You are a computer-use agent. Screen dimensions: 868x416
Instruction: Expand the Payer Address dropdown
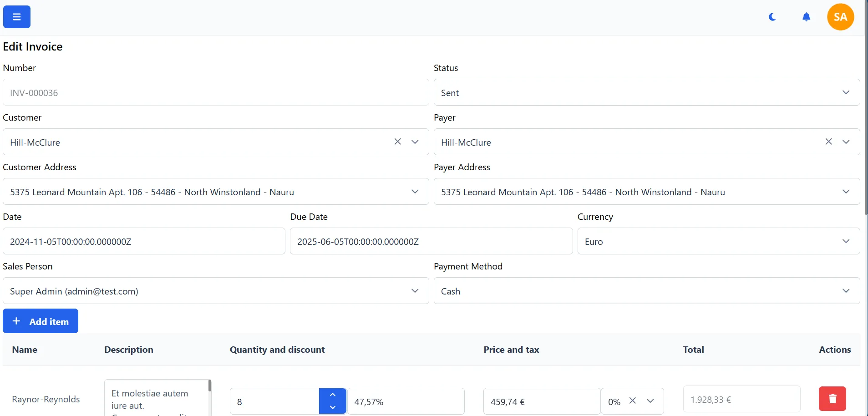click(x=846, y=192)
